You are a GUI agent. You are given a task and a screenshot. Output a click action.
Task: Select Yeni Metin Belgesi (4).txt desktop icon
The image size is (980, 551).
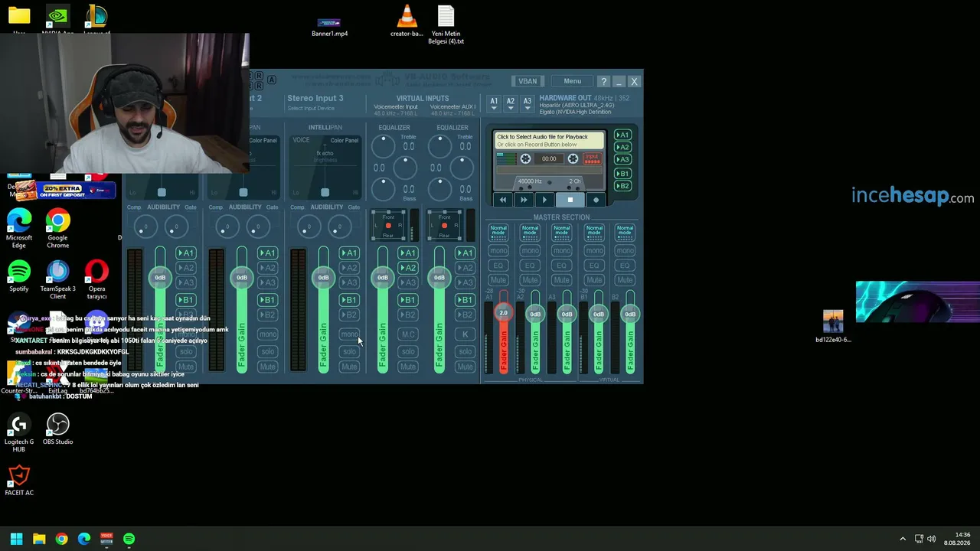pyautogui.click(x=446, y=24)
